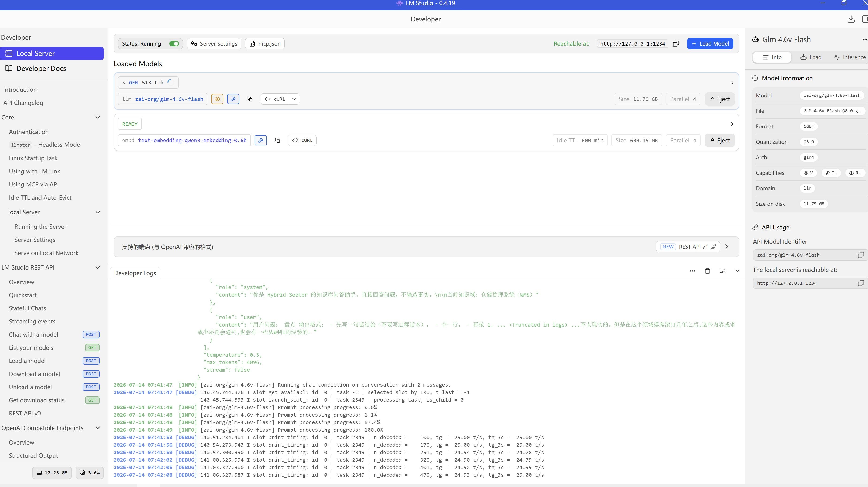The height and width of the screenshot is (487, 868).
Task: Open the downloads icon in the header
Action: click(851, 19)
